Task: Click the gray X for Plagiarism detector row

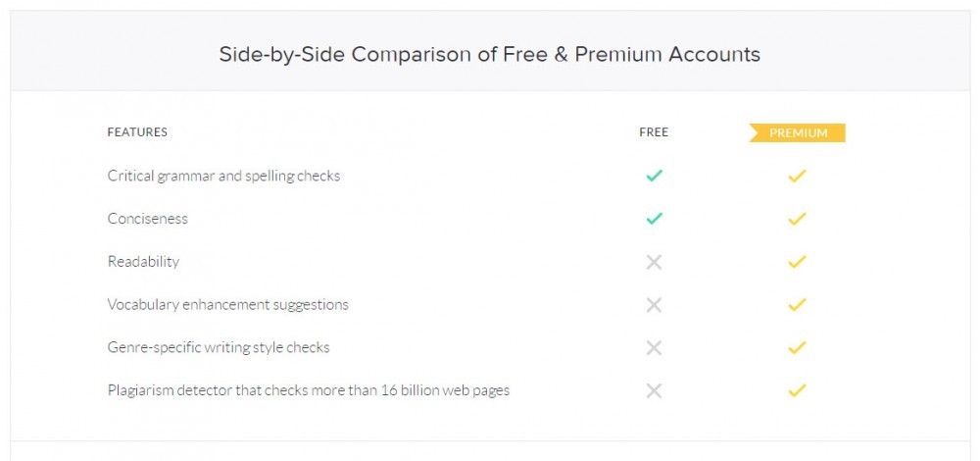Action: click(x=654, y=391)
